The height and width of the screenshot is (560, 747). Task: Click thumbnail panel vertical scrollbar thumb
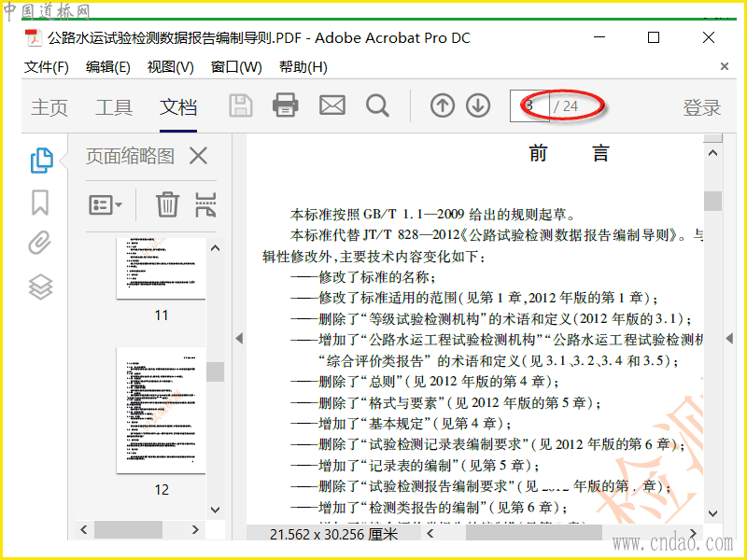tap(216, 371)
